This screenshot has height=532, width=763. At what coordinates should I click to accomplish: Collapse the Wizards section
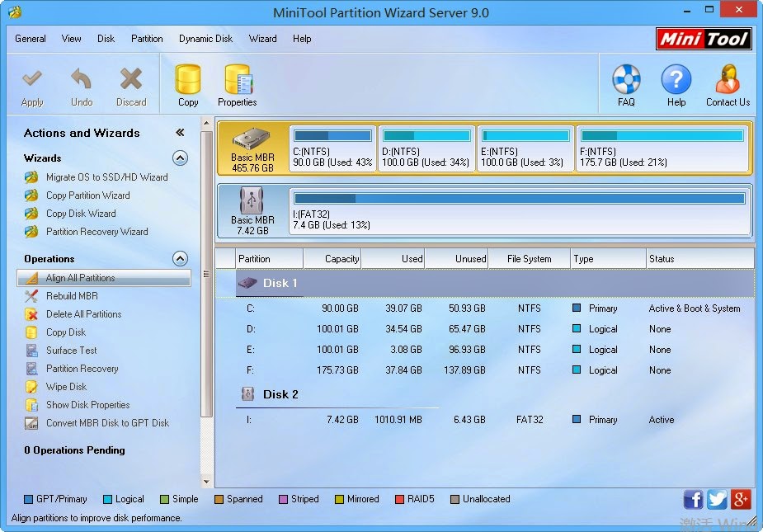[180, 158]
